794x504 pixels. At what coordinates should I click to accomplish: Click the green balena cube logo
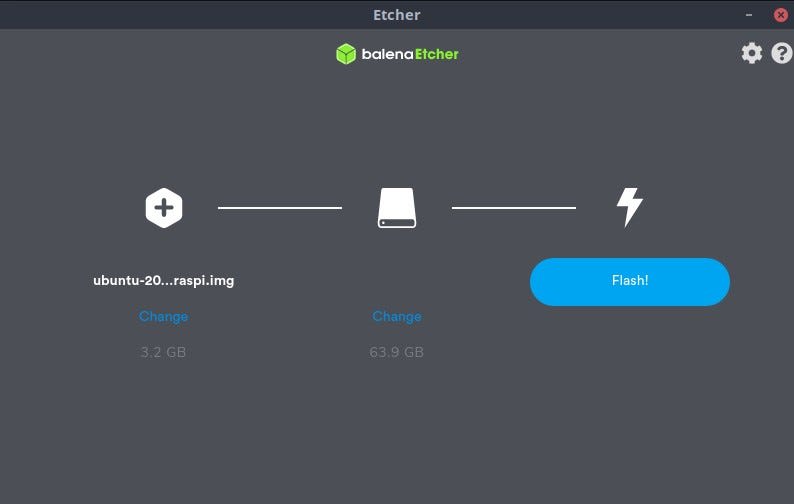click(x=346, y=54)
